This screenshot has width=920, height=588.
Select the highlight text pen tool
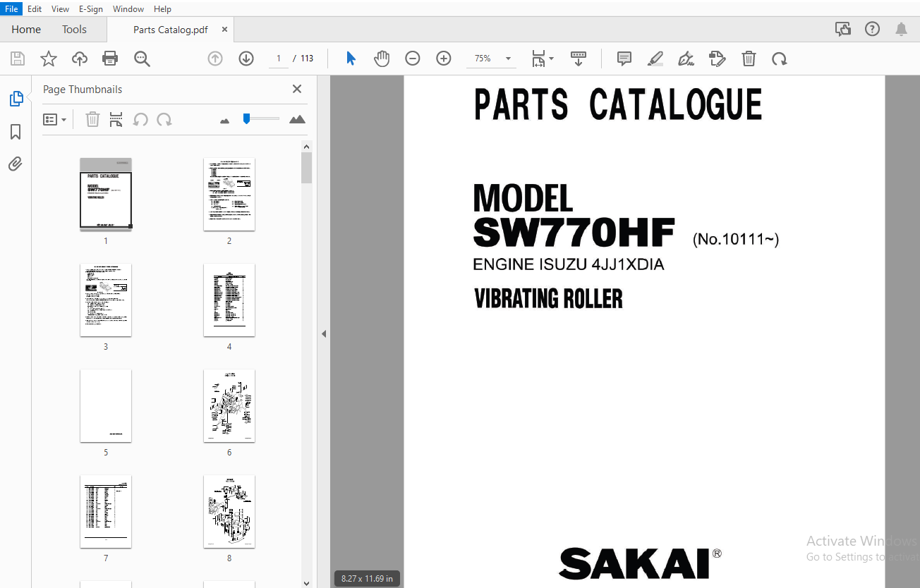[x=655, y=59]
